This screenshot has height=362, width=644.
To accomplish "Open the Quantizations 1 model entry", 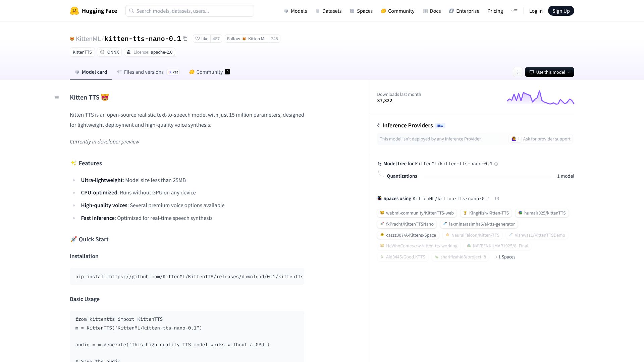I will click(x=565, y=176).
